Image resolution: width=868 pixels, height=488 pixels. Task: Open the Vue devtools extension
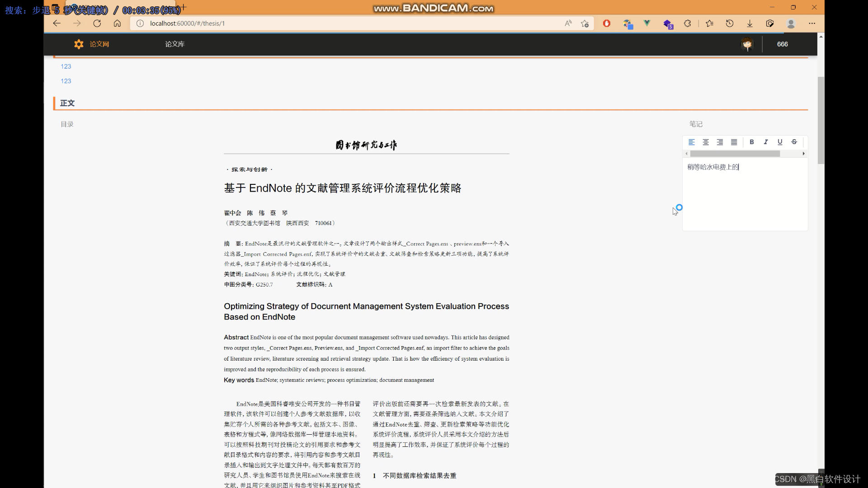pyautogui.click(x=647, y=23)
